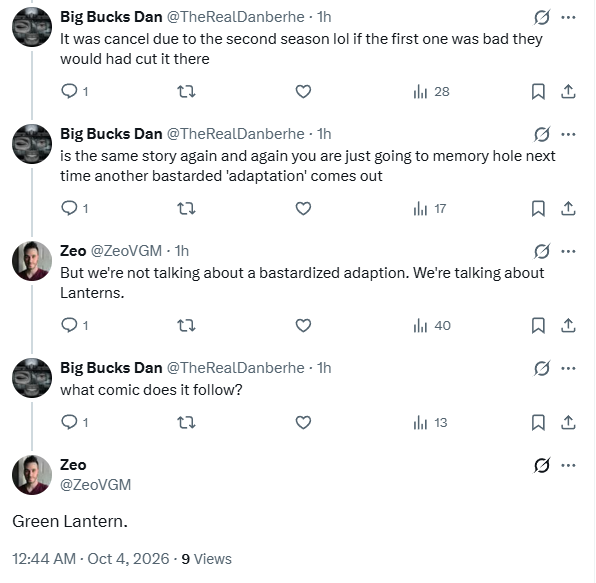Repost the tweet mentioning Lanterns
Viewport: 596px width, 583px height.
[187, 326]
